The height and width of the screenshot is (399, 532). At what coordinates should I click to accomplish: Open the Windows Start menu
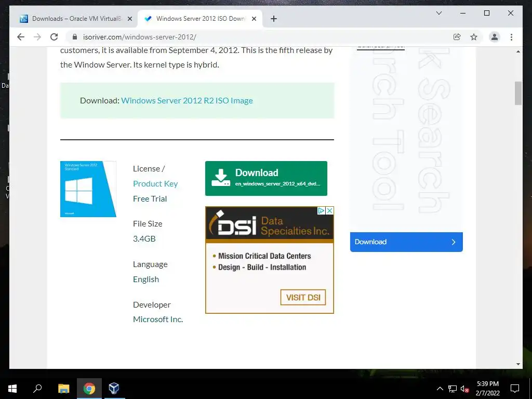pos(12,389)
